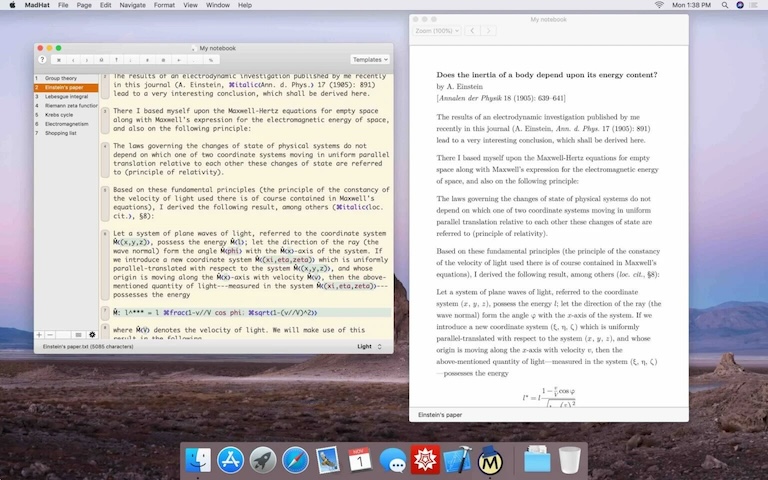The width and height of the screenshot is (768, 480).
Task: Go forward using the preview window's right arrow
Action: coord(488,30)
